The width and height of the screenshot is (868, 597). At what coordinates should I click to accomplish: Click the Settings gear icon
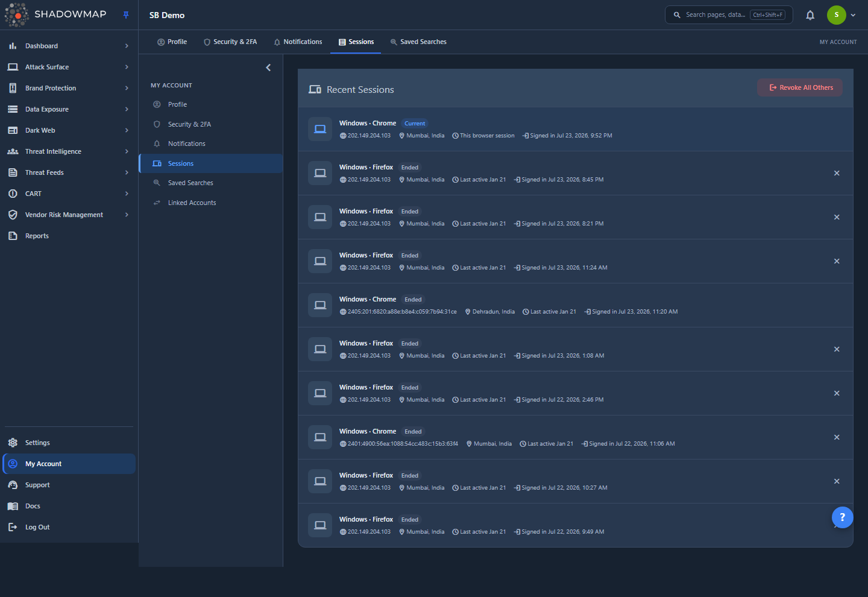pos(13,443)
